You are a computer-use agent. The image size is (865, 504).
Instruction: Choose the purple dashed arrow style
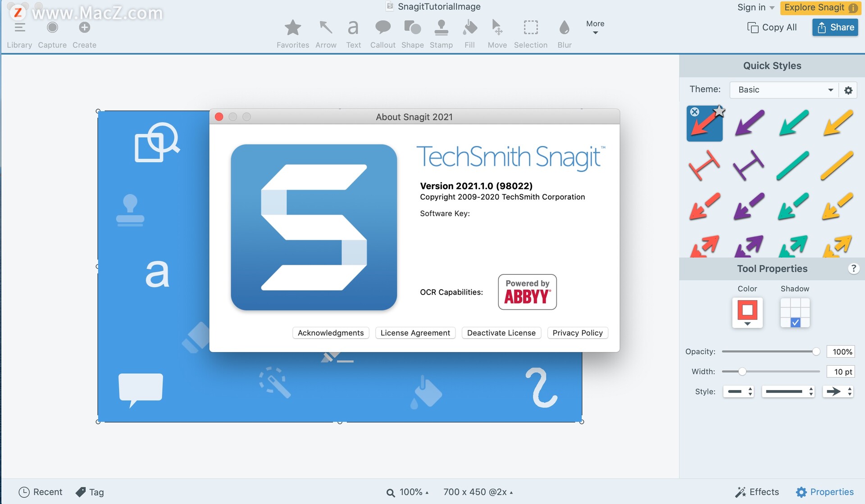click(x=748, y=206)
